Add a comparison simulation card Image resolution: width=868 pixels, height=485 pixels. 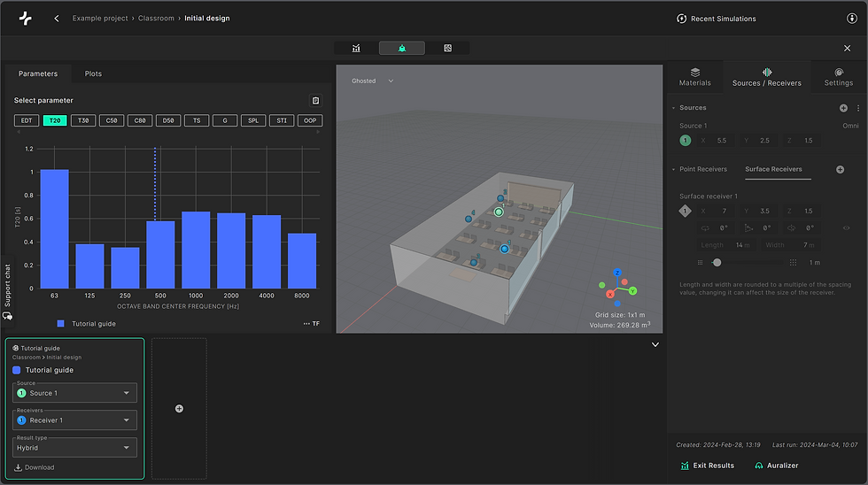click(179, 409)
